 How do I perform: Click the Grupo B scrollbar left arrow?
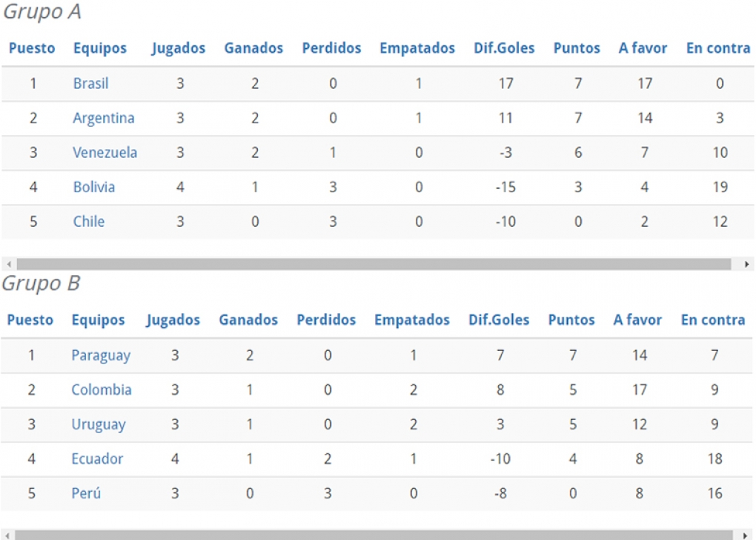pos(7,535)
